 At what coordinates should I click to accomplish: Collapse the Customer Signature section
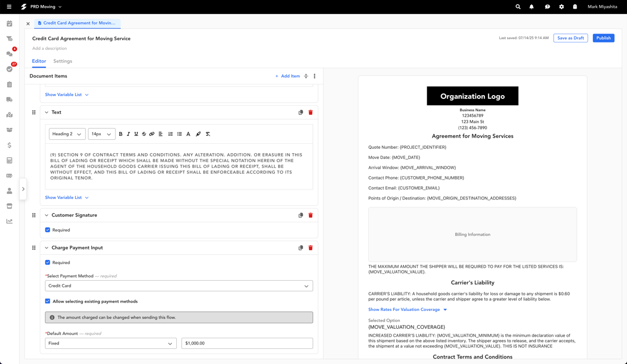tap(46, 215)
